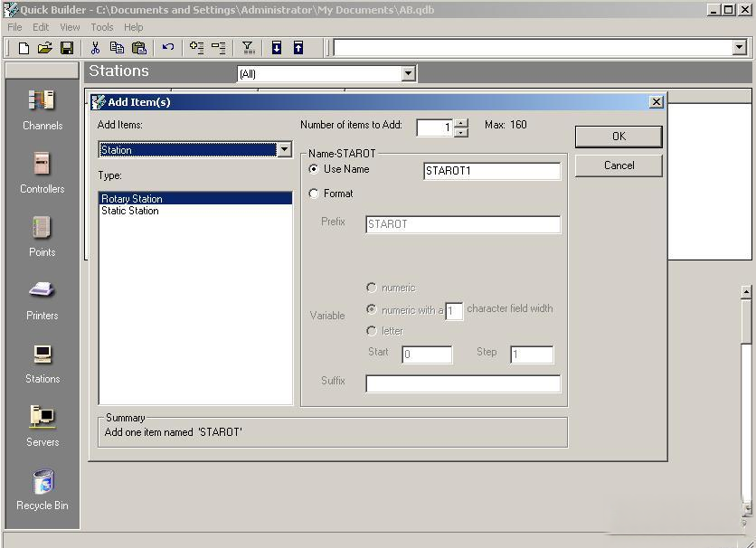Open the Edit menu
The width and height of the screenshot is (756, 548).
[41, 27]
